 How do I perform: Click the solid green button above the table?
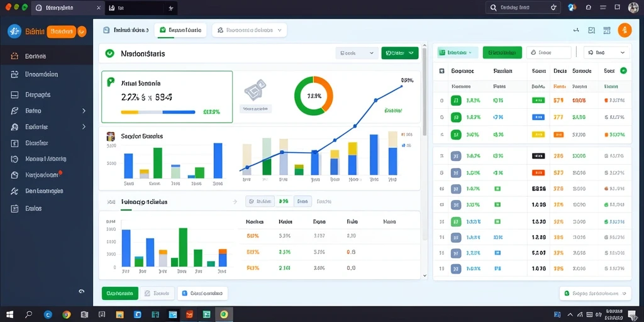coord(502,53)
